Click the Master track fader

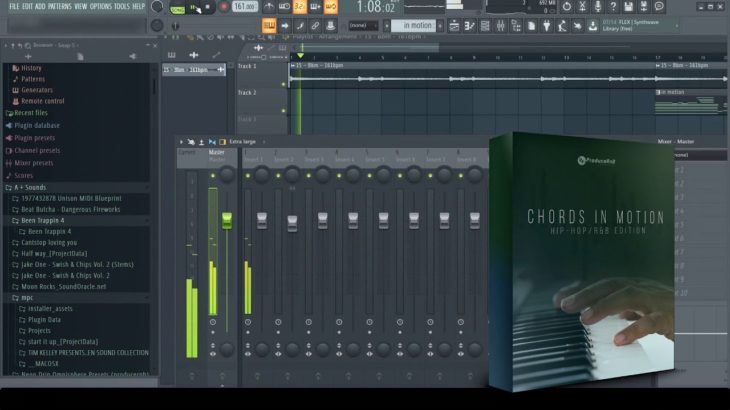227,220
